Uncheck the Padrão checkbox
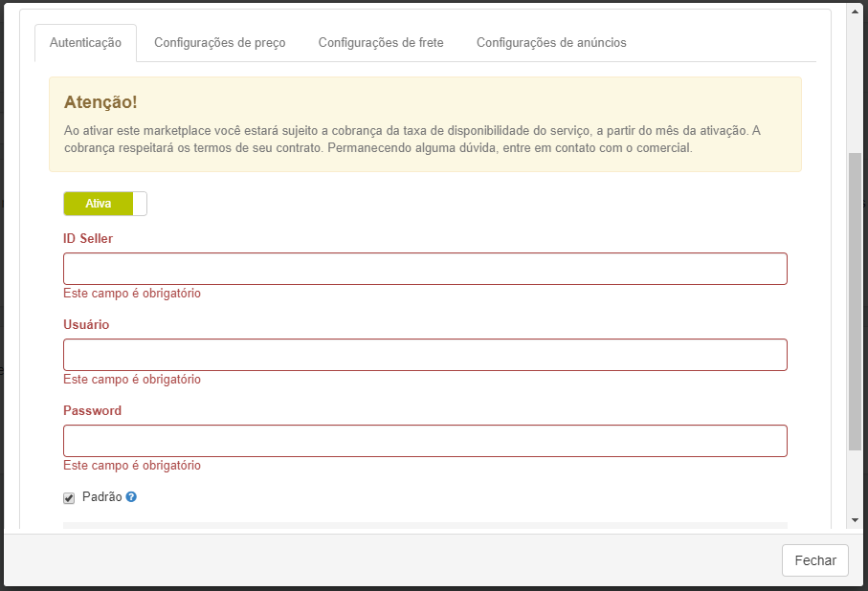Image resolution: width=868 pixels, height=591 pixels. pos(69,498)
